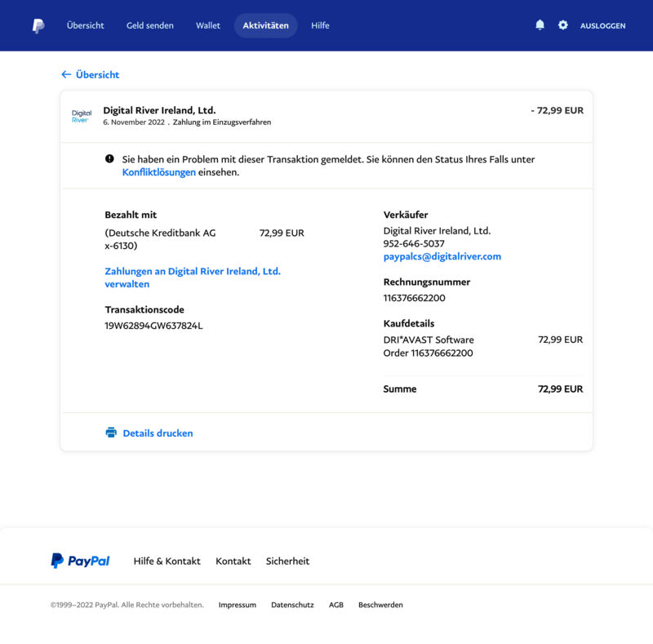Open the Datenschutz footer link

[292, 605]
